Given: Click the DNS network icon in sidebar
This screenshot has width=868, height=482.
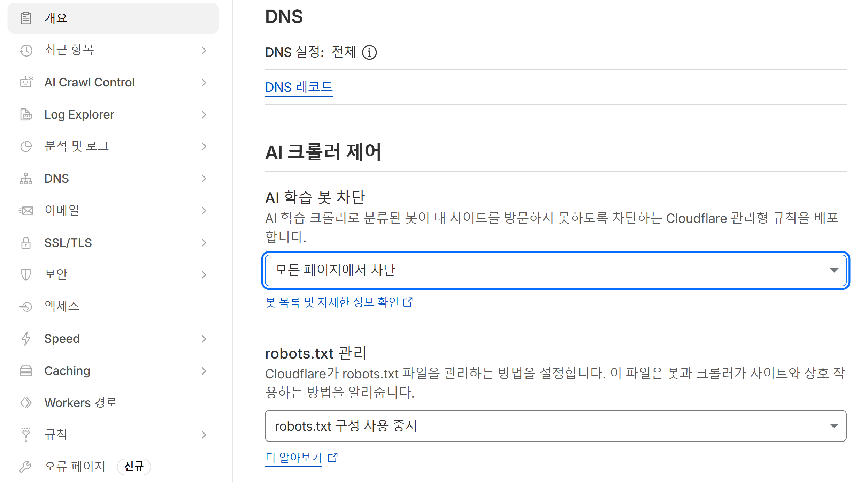Looking at the screenshot, I should pyautogui.click(x=26, y=179).
